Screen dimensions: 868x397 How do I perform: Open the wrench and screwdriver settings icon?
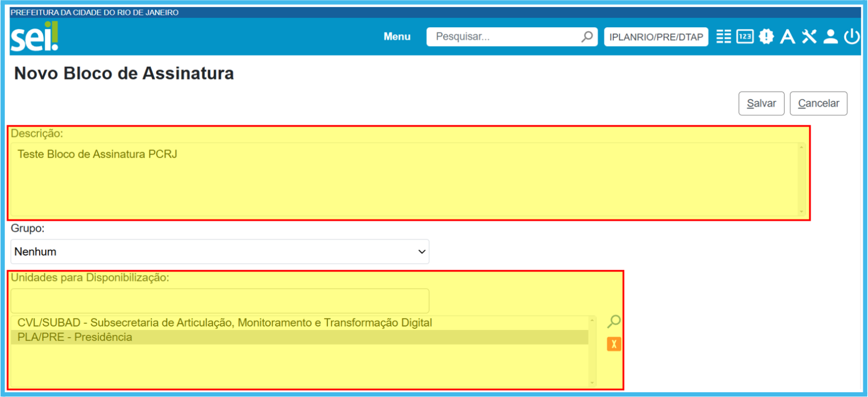pyautogui.click(x=809, y=37)
